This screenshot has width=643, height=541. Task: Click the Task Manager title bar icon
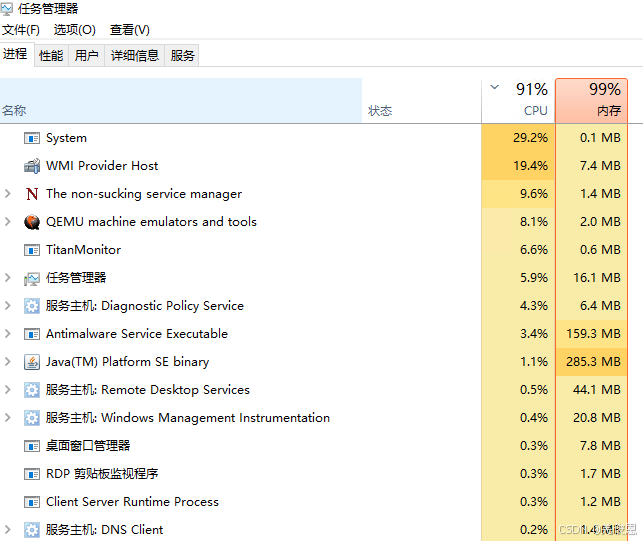point(6,9)
